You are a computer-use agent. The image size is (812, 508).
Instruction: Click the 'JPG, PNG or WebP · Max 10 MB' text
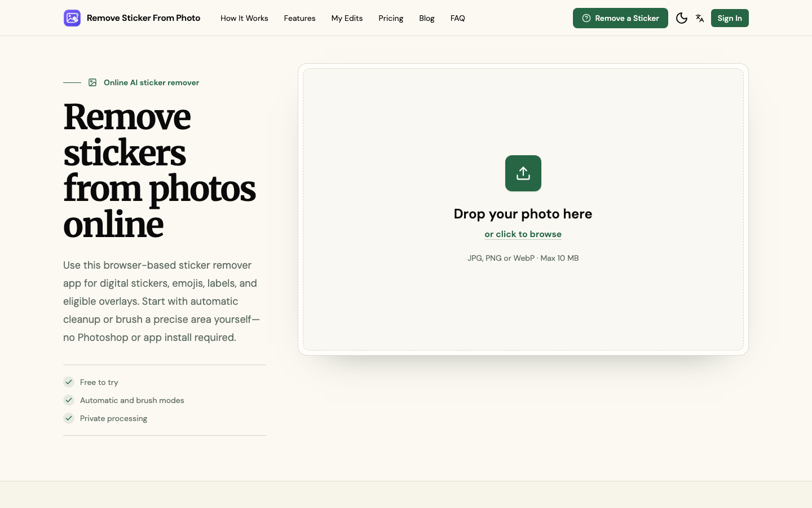tap(523, 258)
